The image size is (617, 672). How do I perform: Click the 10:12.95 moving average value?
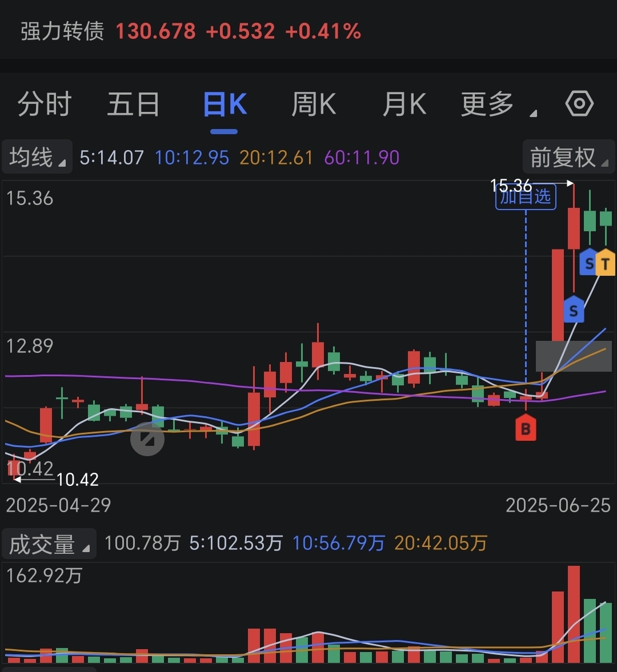click(x=191, y=158)
